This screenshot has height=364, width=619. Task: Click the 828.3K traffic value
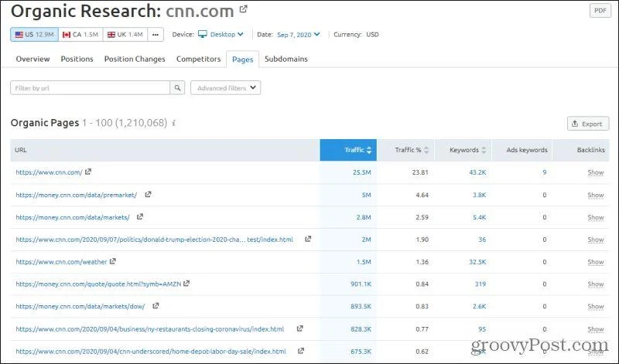(361, 329)
